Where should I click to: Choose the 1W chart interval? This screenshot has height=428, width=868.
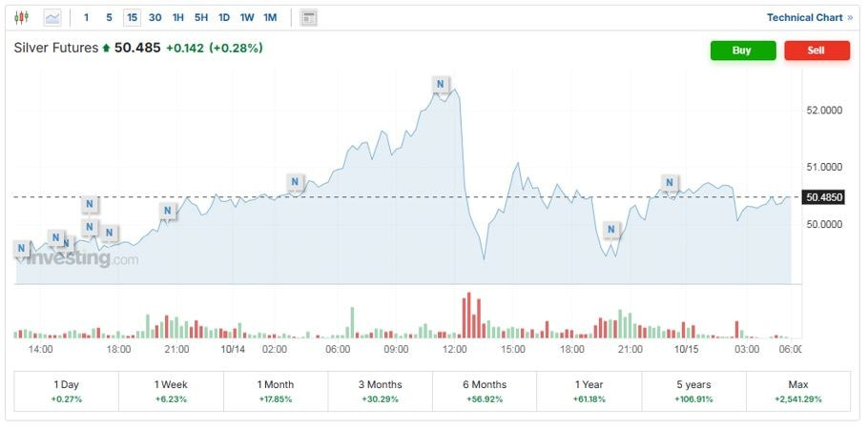246,17
